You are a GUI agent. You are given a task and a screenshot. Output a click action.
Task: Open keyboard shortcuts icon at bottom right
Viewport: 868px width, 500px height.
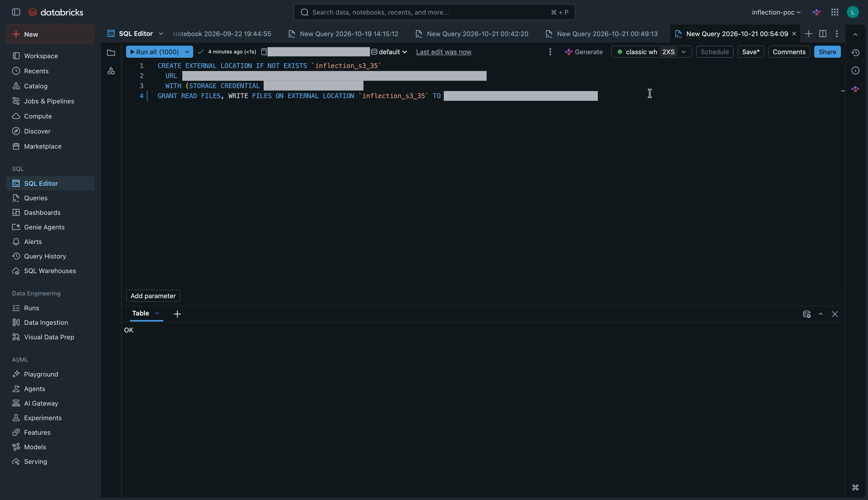(855, 487)
